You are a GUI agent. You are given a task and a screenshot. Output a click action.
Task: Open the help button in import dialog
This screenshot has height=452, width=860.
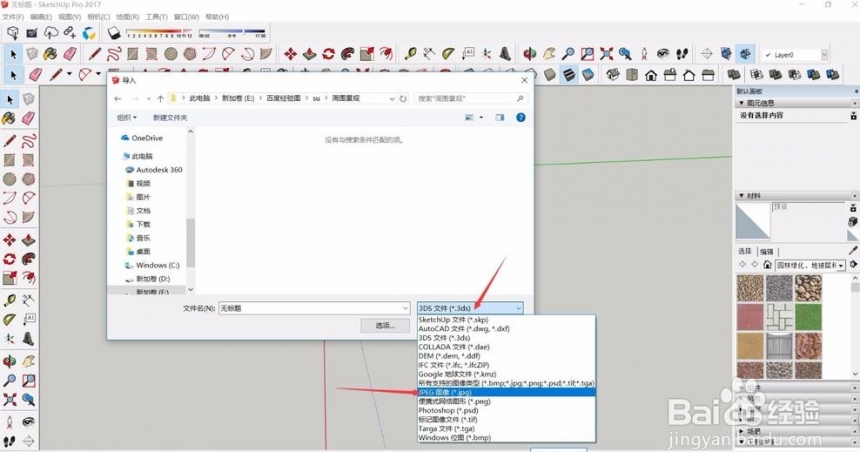(x=520, y=117)
